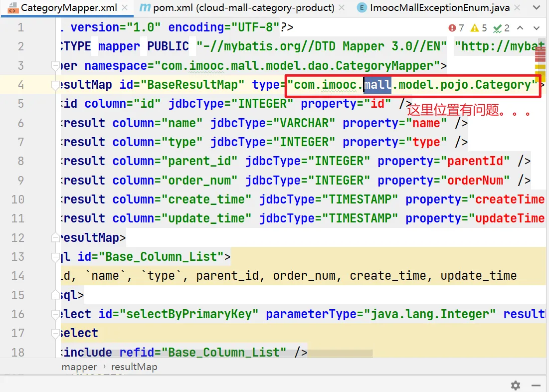This screenshot has width=549, height=392.
Task: Click "Base_Column_List" id on line 13
Action: (x=161, y=257)
